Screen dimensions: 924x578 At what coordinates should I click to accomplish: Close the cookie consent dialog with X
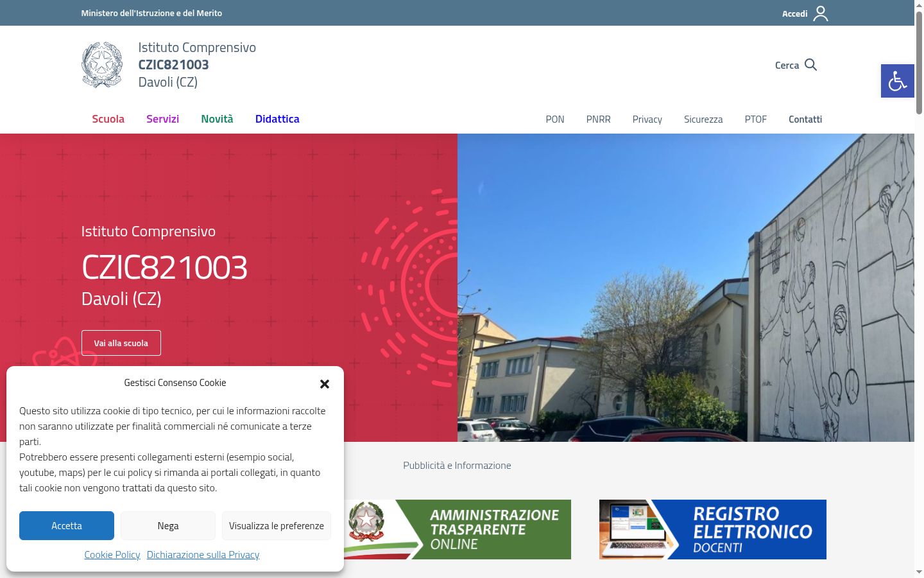[x=325, y=384]
